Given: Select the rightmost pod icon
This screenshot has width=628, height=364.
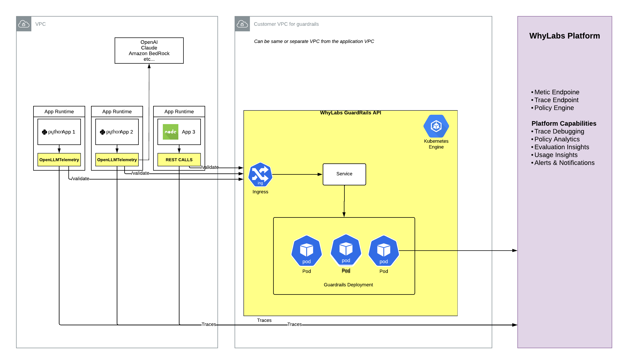Looking at the screenshot, I should [x=383, y=251].
